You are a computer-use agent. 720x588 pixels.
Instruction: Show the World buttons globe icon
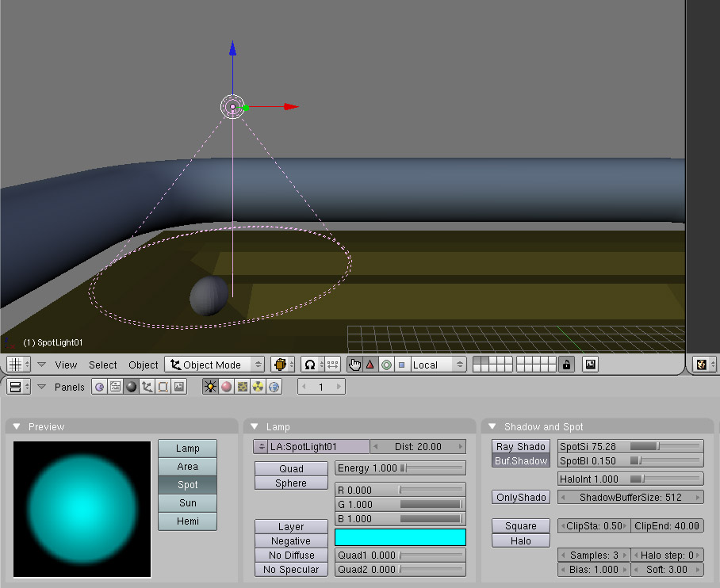[274, 387]
